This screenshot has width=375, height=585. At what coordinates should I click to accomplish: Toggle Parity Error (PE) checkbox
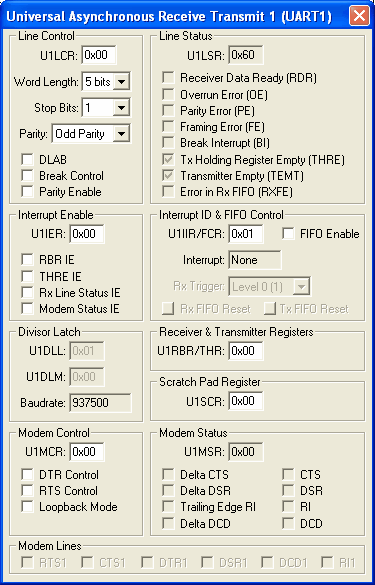pyautogui.click(x=168, y=111)
